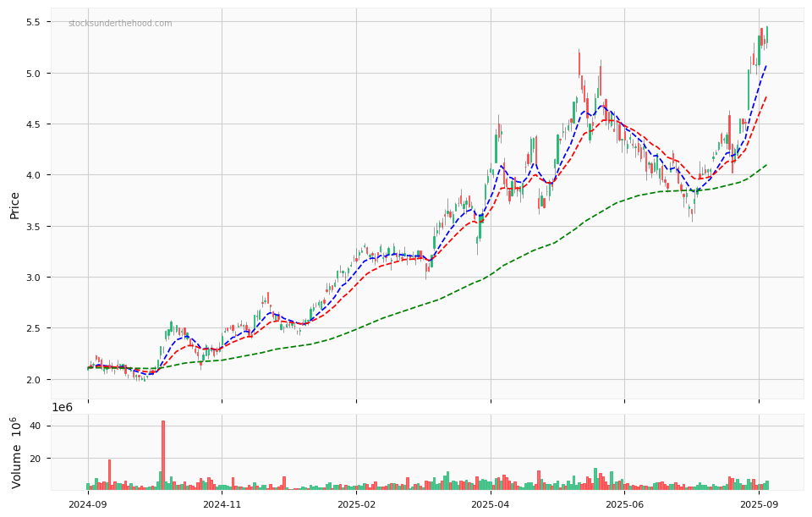812x517 pixels.
Task: Click the 2025-09 date axis label
Action: tap(759, 503)
